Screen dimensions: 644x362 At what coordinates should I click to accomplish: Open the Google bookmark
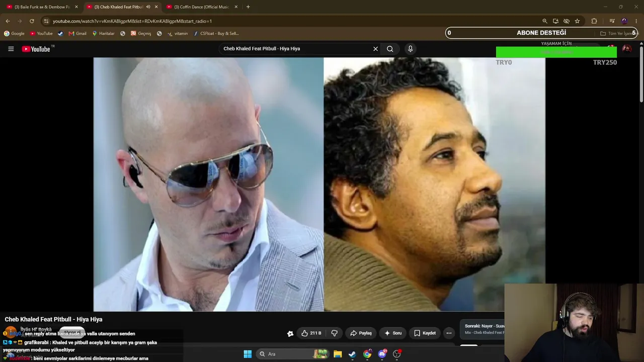14,34
